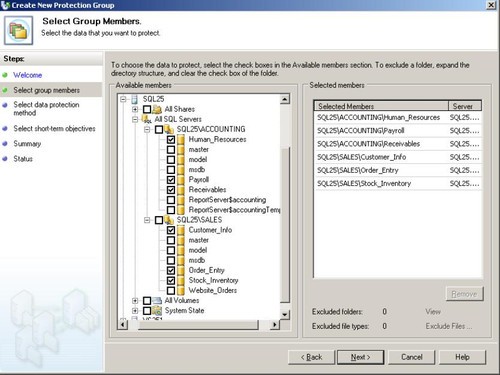The width and height of the screenshot is (500, 375).
Task: Click the Stock_Inventory database icon
Action: [181, 280]
